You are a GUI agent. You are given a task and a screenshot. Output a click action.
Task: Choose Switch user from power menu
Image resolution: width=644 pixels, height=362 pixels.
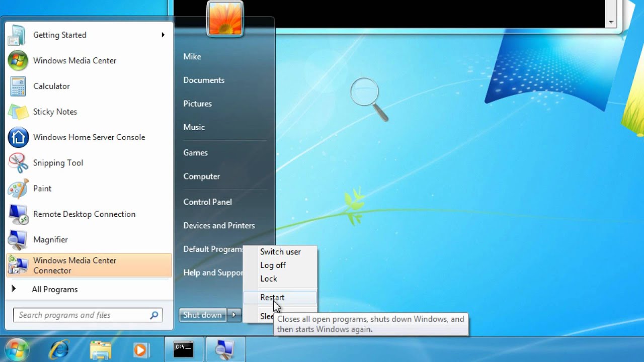280,252
